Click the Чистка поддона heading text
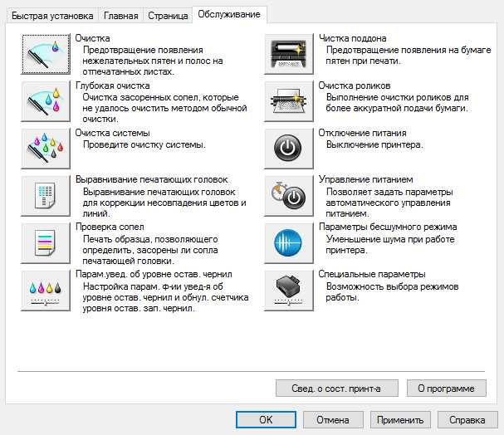 point(353,38)
